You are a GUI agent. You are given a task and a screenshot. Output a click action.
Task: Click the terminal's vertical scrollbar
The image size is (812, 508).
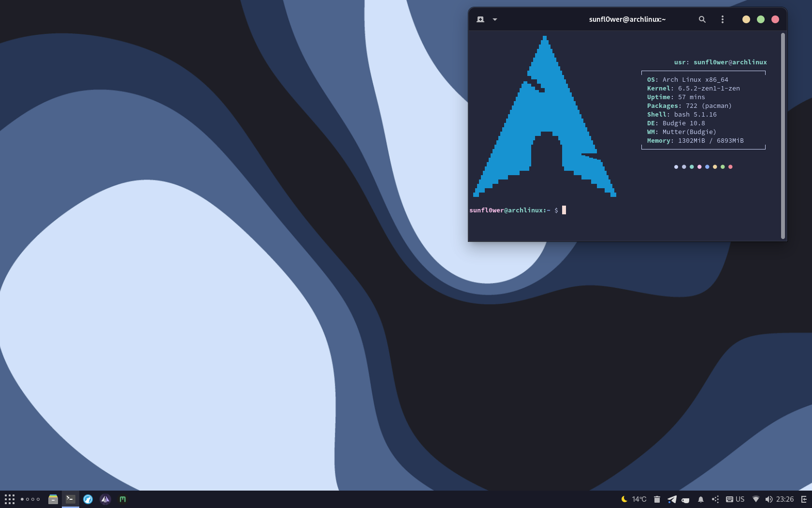tap(783, 135)
